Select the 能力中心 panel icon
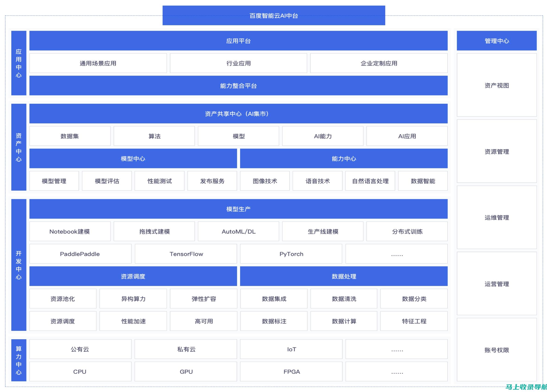 (x=343, y=159)
